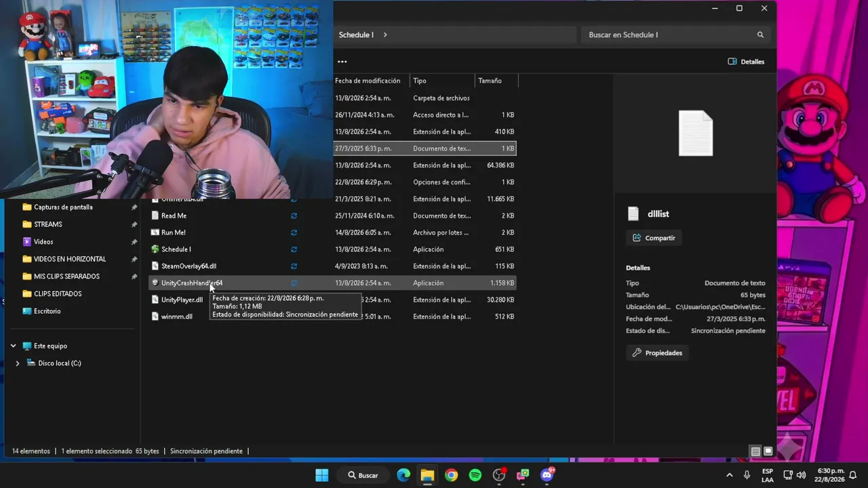This screenshot has height=488, width=868.
Task: Open the notifications bell
Action: point(853,475)
